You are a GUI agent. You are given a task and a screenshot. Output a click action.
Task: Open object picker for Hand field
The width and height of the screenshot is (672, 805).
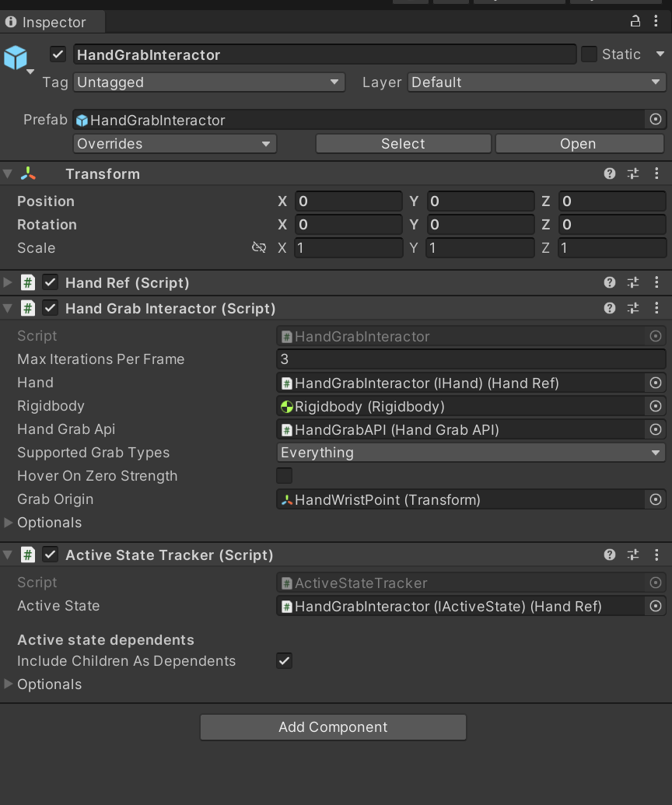pyautogui.click(x=656, y=383)
